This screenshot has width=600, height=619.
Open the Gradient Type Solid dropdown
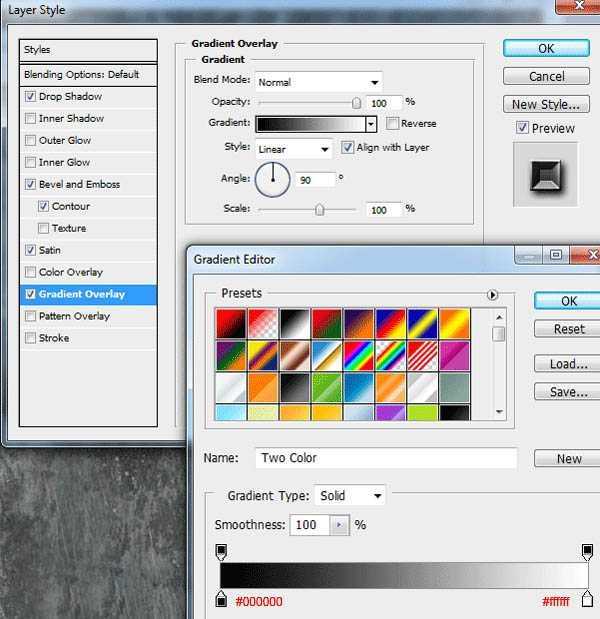point(350,496)
